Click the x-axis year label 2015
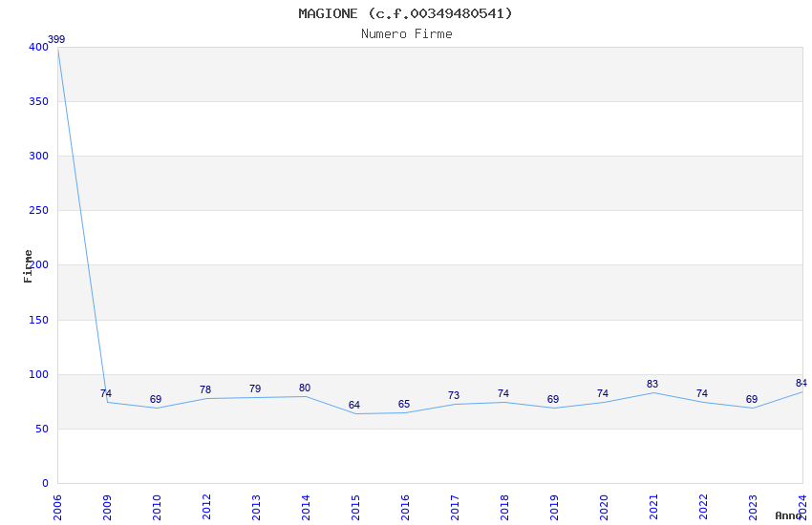The image size is (812, 525). pos(355,507)
